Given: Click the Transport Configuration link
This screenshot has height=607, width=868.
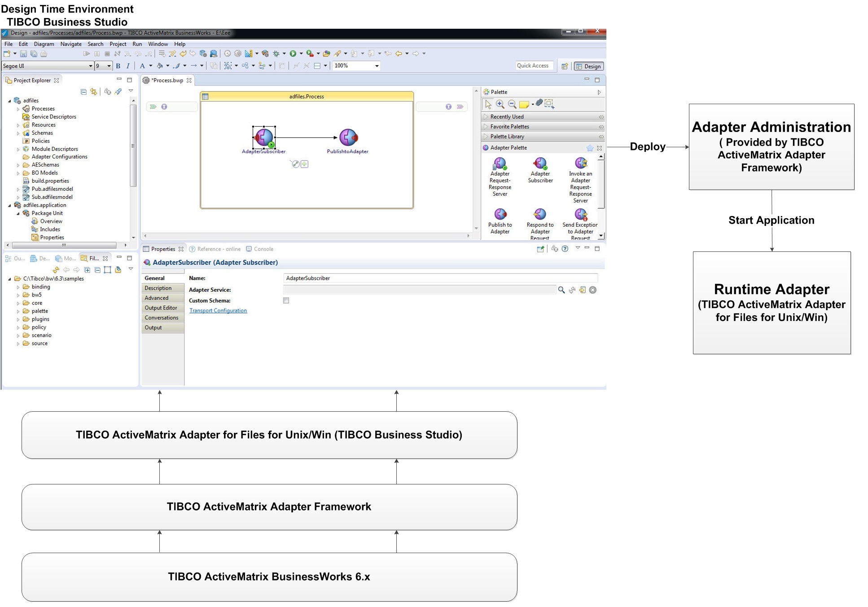Looking at the screenshot, I should click(218, 311).
